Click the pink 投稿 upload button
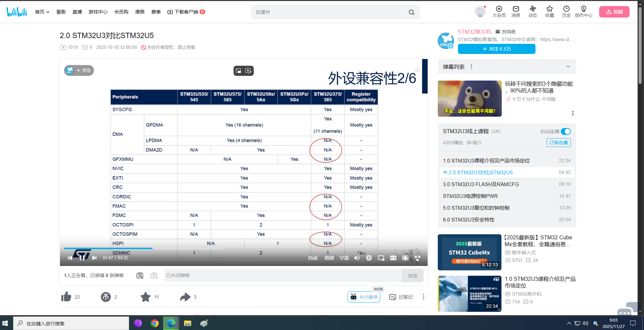The width and height of the screenshot is (644, 330). point(614,12)
